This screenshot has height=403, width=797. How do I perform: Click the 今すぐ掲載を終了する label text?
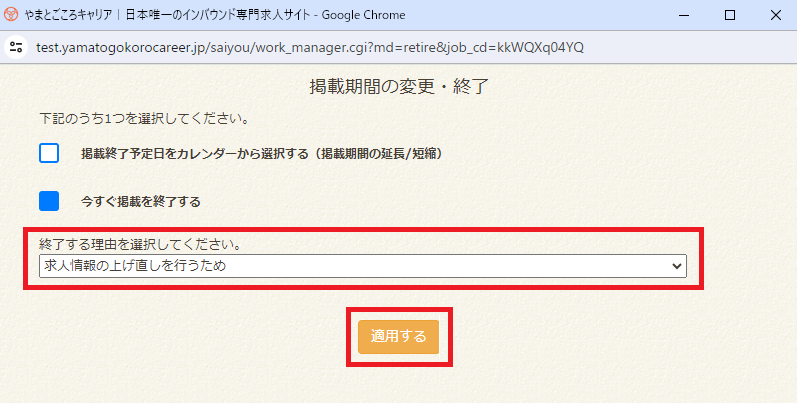click(x=141, y=202)
